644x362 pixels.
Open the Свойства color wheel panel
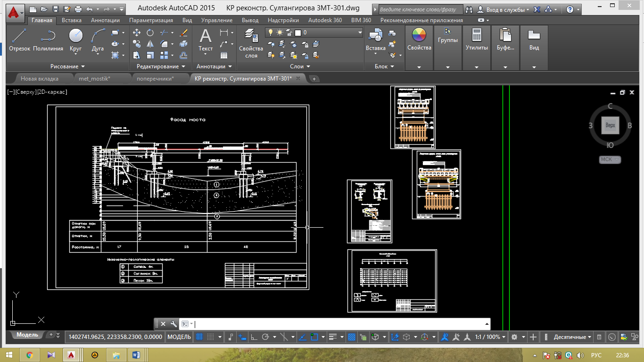point(419,40)
